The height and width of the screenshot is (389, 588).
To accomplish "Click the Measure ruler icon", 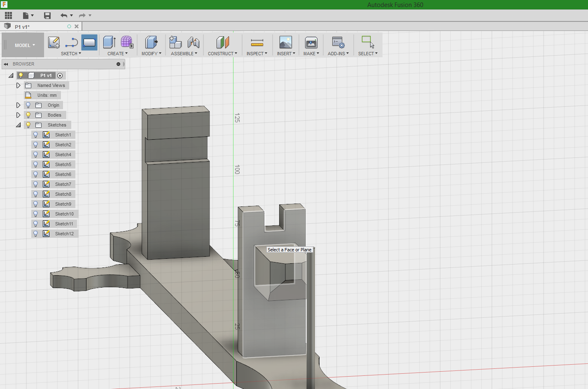I will [257, 42].
